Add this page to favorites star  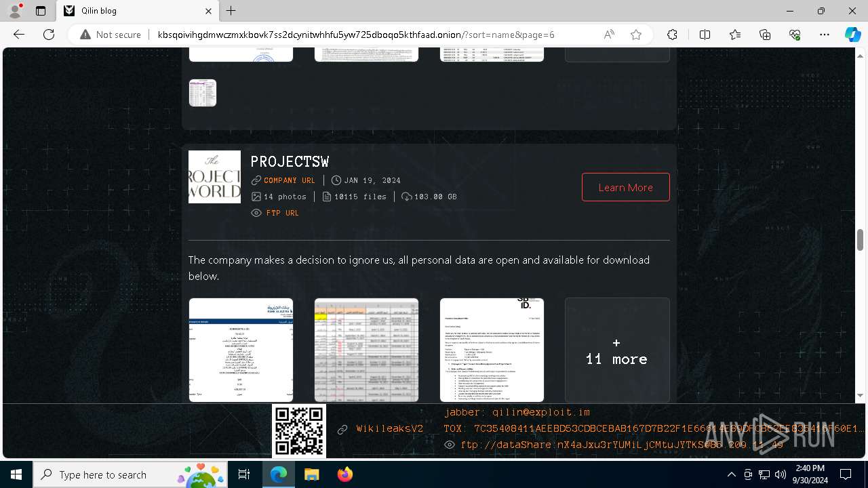[x=636, y=35]
